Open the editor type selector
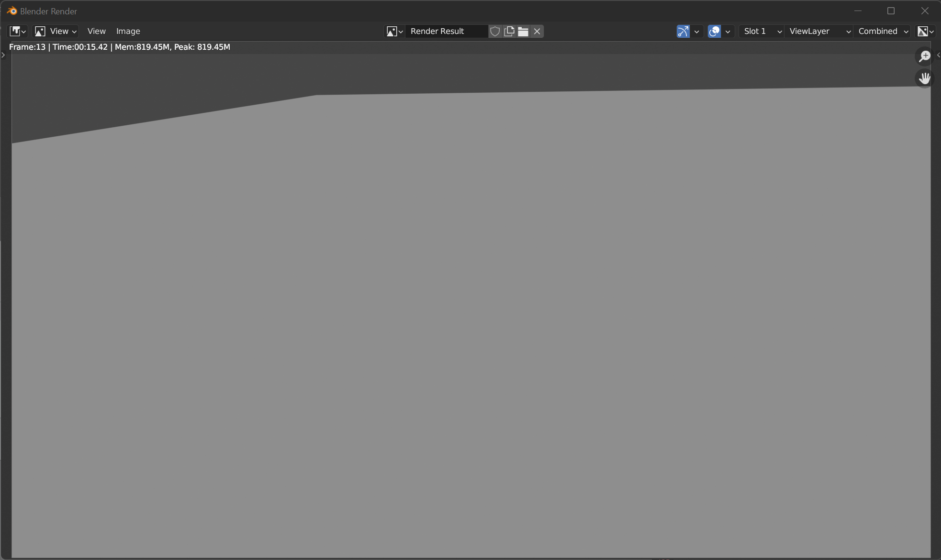Viewport: 941px width, 560px height. (x=18, y=31)
